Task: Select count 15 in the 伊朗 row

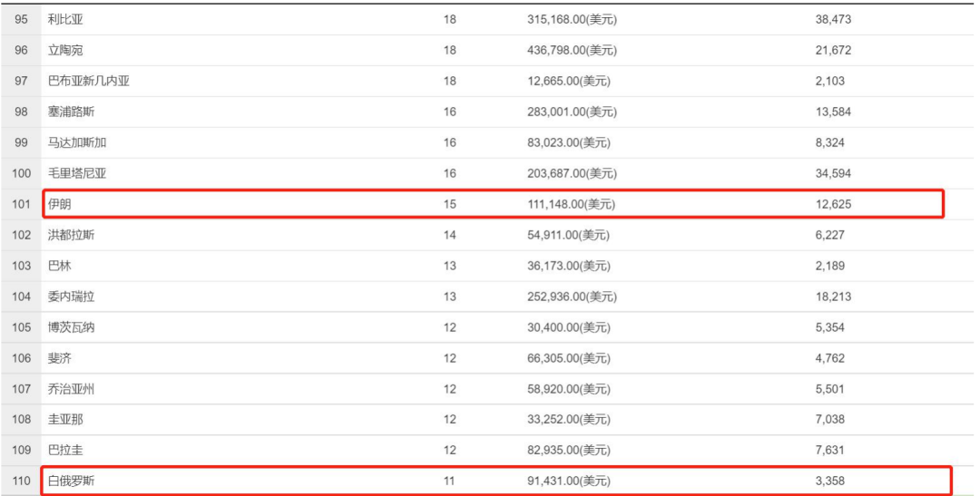Action: pos(450,204)
